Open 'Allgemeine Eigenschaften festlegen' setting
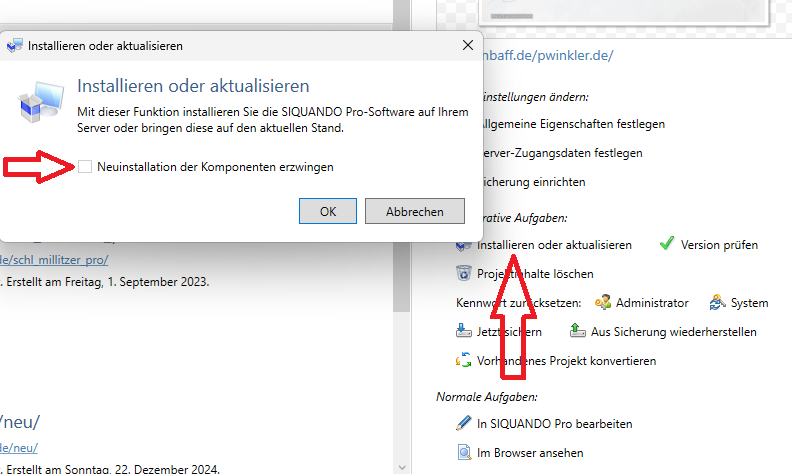The width and height of the screenshot is (792, 474). 574,124
